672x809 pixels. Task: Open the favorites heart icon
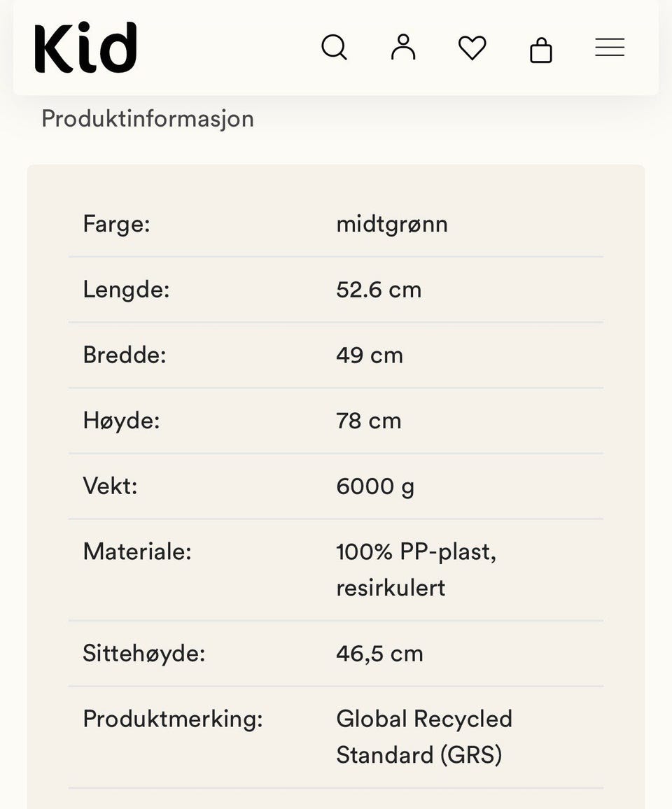coord(472,48)
